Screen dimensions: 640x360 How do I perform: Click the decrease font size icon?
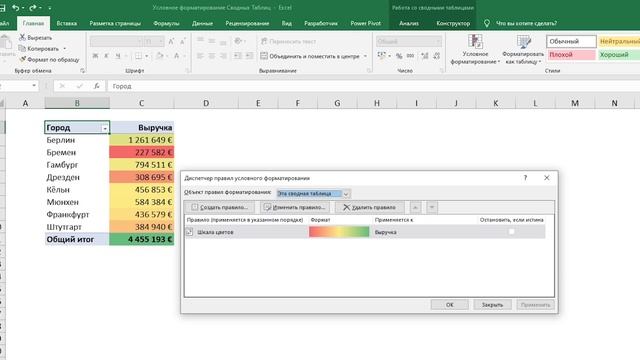coord(182,42)
